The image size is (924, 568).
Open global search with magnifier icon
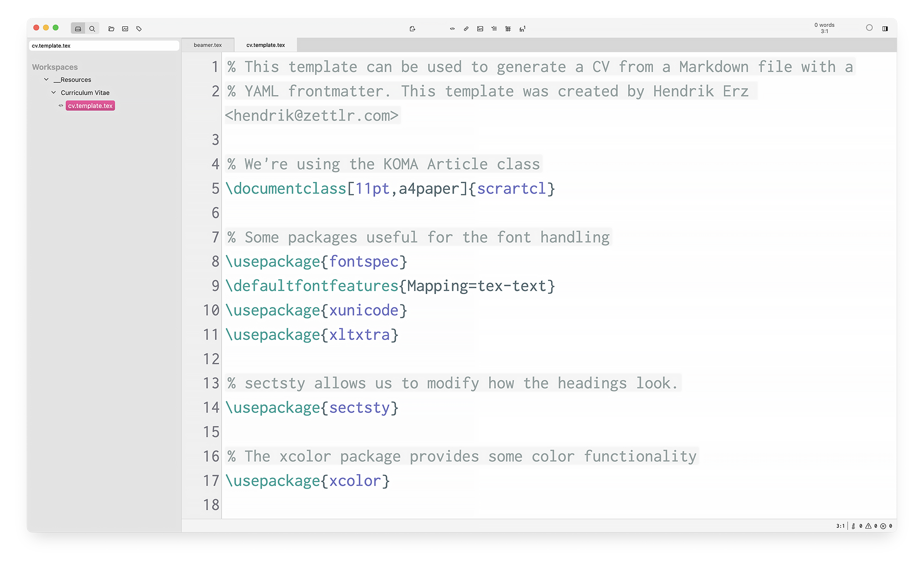click(x=92, y=29)
